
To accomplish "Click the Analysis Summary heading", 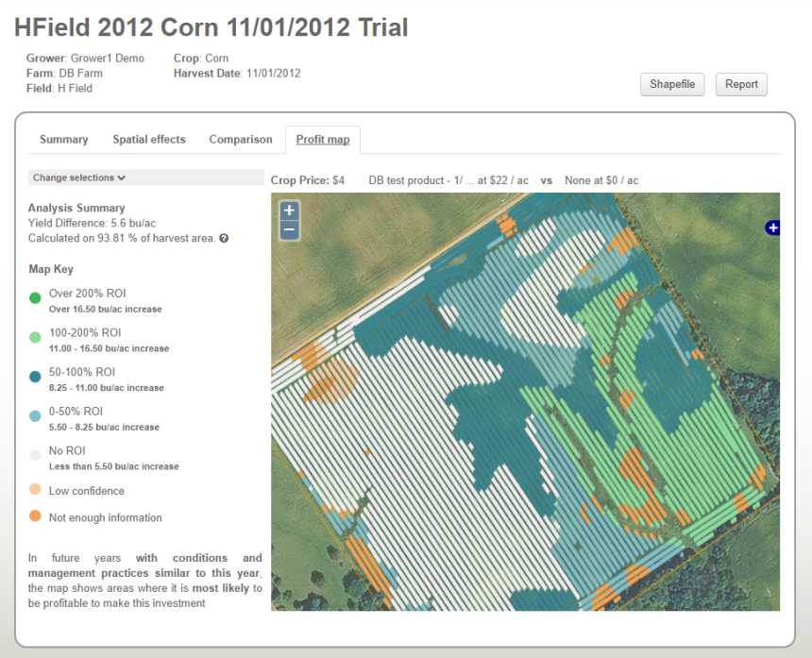I will (76, 208).
